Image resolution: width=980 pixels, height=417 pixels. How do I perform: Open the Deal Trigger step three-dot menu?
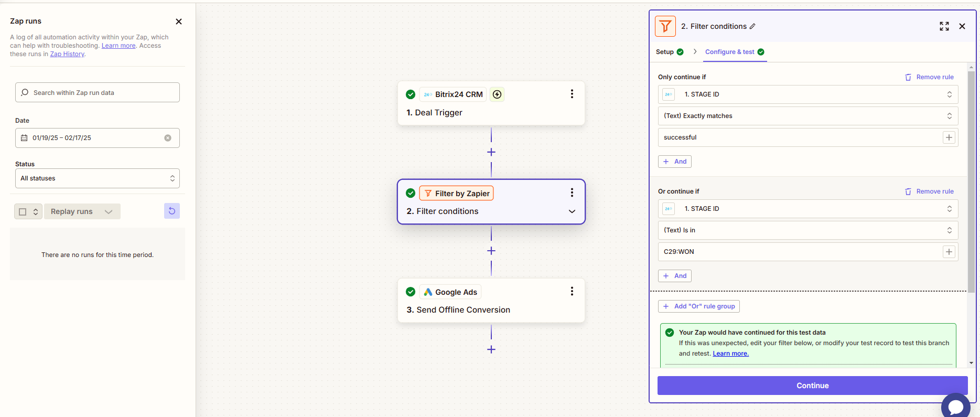point(572,94)
